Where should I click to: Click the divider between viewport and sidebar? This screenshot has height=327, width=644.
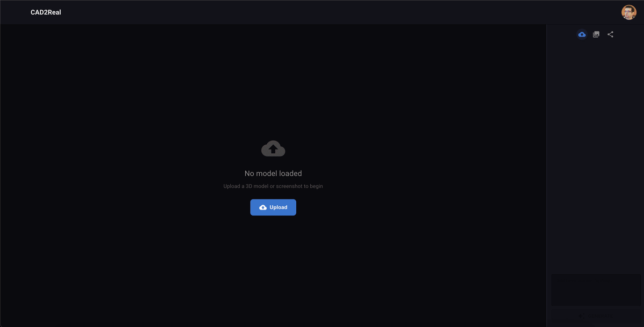[x=546, y=161]
